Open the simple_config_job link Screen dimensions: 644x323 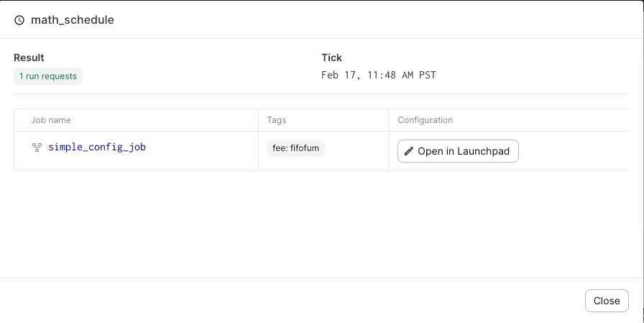(x=97, y=147)
